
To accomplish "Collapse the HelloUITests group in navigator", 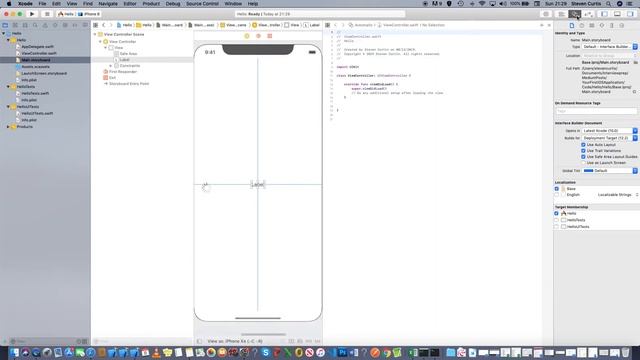I will tap(8, 107).
